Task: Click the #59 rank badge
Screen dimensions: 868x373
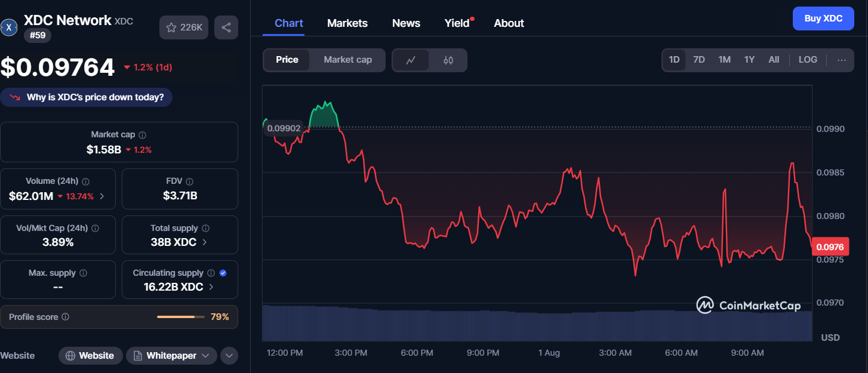Action: coord(38,35)
